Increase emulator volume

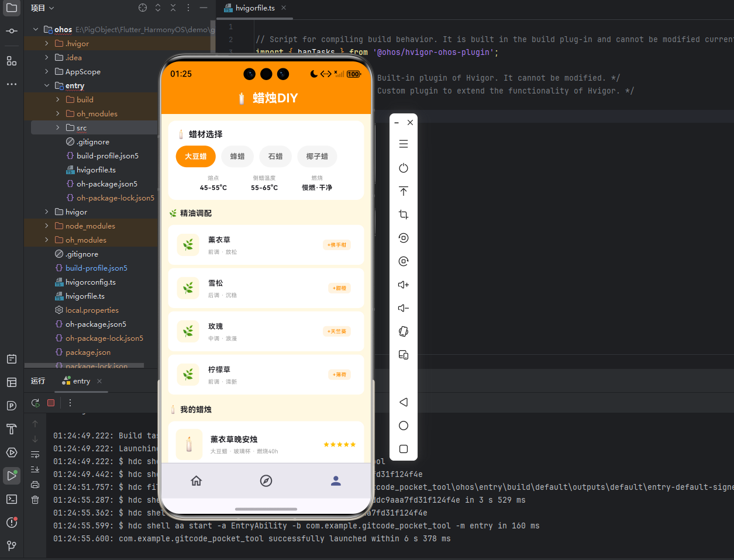pos(404,285)
